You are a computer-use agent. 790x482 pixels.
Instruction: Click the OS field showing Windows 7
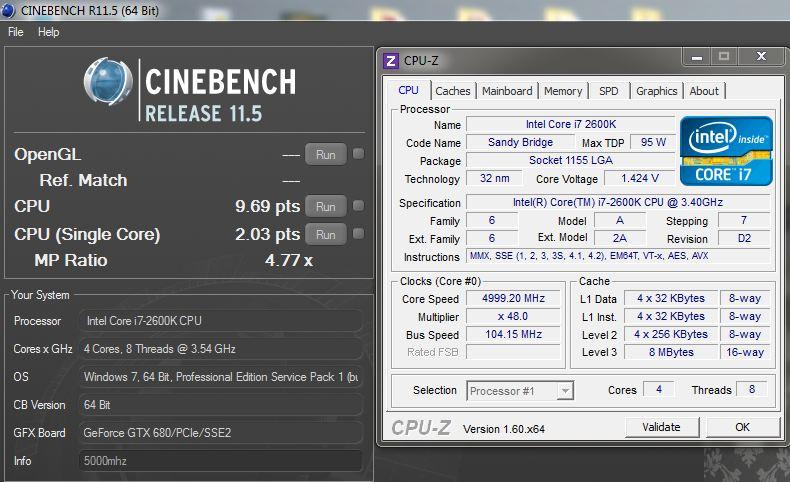(220, 377)
